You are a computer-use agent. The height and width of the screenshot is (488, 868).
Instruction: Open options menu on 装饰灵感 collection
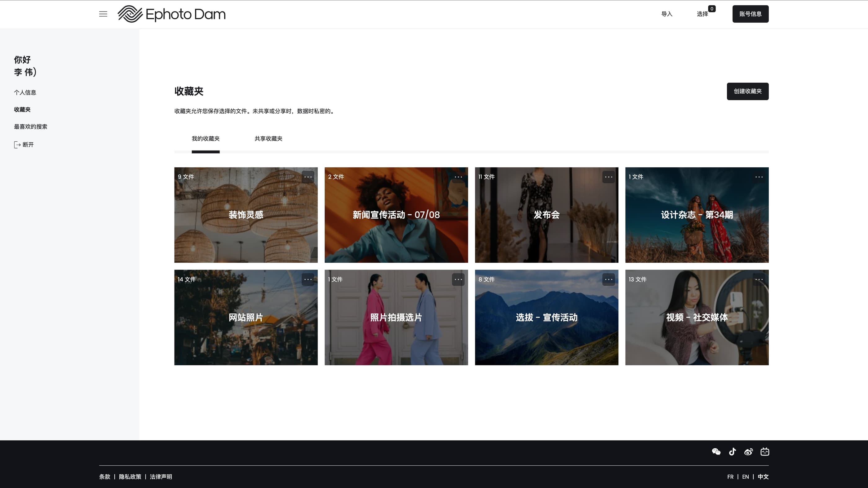pos(308,177)
